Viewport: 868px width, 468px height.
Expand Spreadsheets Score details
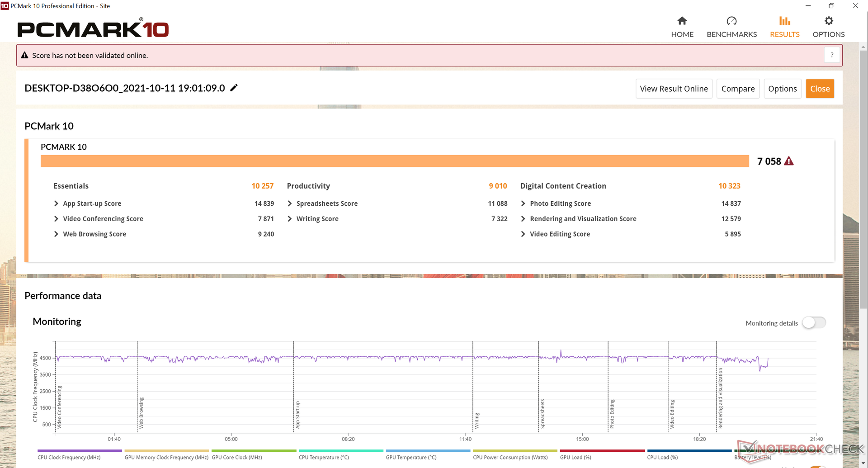click(290, 203)
